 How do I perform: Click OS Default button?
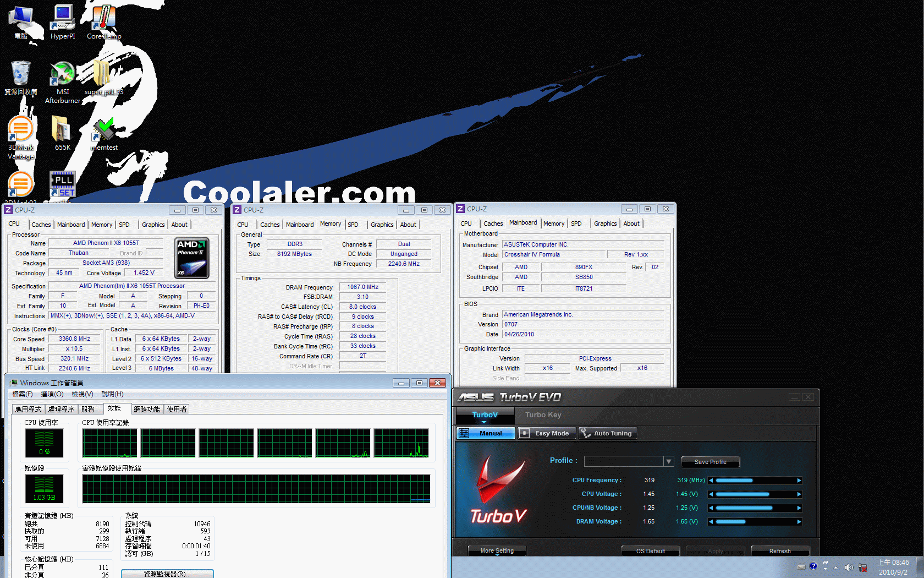click(650, 551)
